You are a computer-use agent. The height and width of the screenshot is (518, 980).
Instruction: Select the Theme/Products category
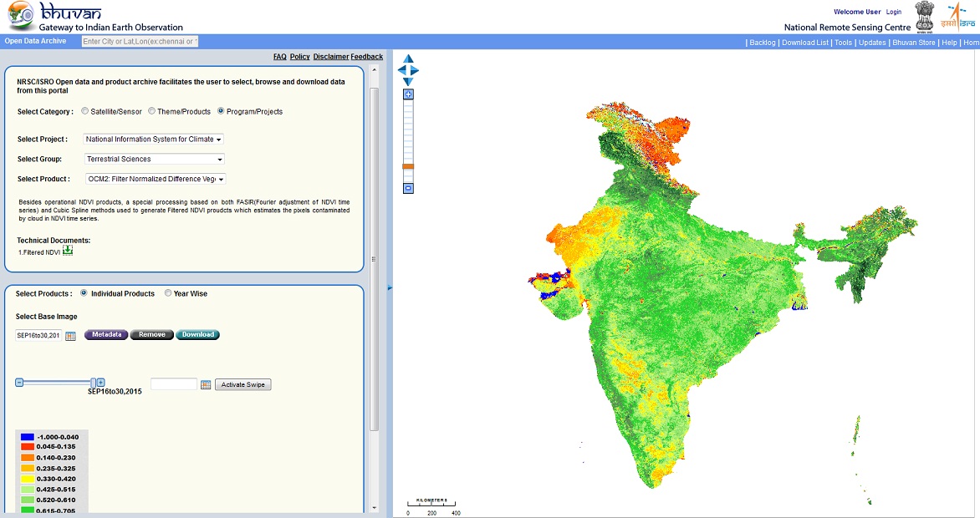[x=152, y=111]
